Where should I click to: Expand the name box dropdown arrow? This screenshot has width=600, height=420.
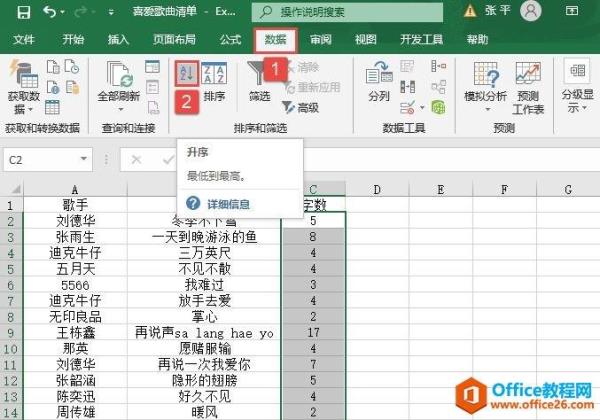84,159
